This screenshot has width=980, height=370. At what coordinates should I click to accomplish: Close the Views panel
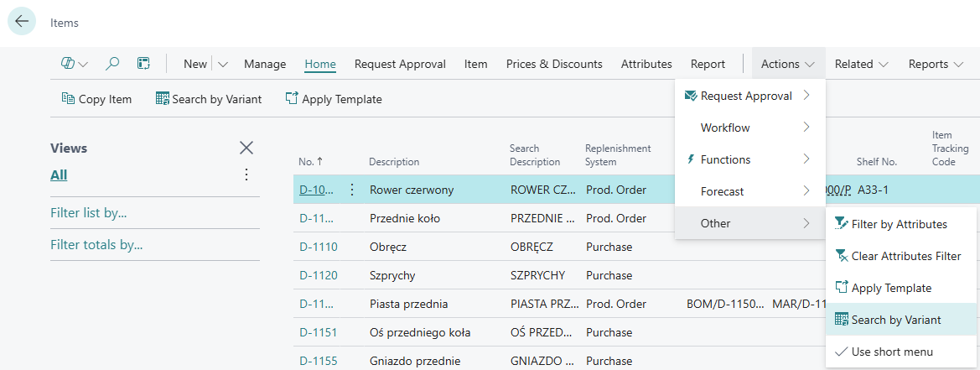pos(246,148)
